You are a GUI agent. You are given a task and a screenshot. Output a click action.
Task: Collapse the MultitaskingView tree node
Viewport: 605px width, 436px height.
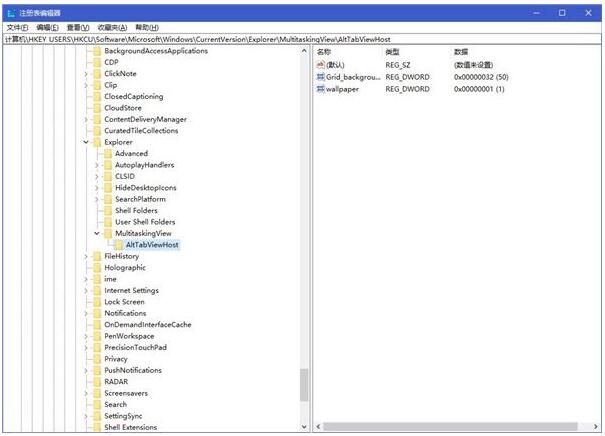(x=97, y=233)
